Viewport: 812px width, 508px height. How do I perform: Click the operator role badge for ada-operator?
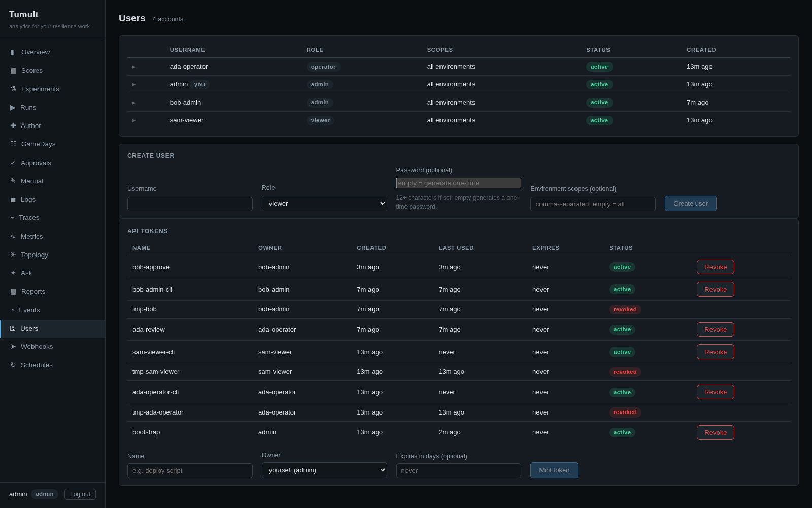click(323, 67)
